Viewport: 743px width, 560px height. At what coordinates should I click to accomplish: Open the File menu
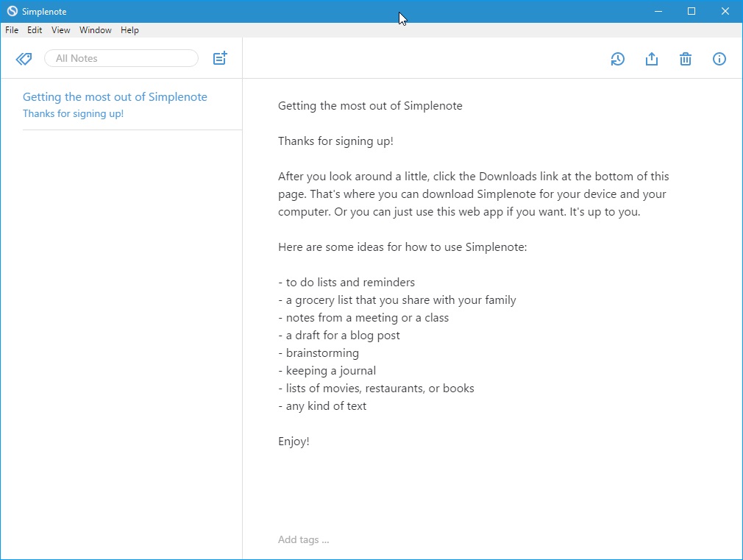(x=12, y=30)
